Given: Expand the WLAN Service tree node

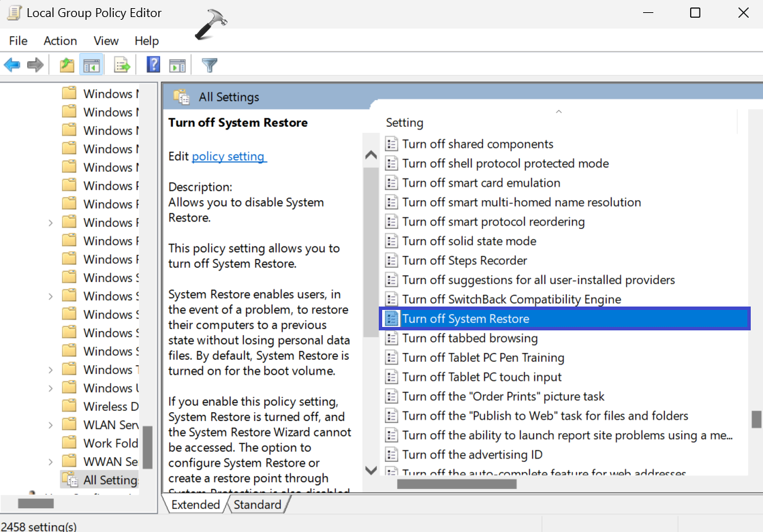Looking at the screenshot, I should click(x=51, y=425).
